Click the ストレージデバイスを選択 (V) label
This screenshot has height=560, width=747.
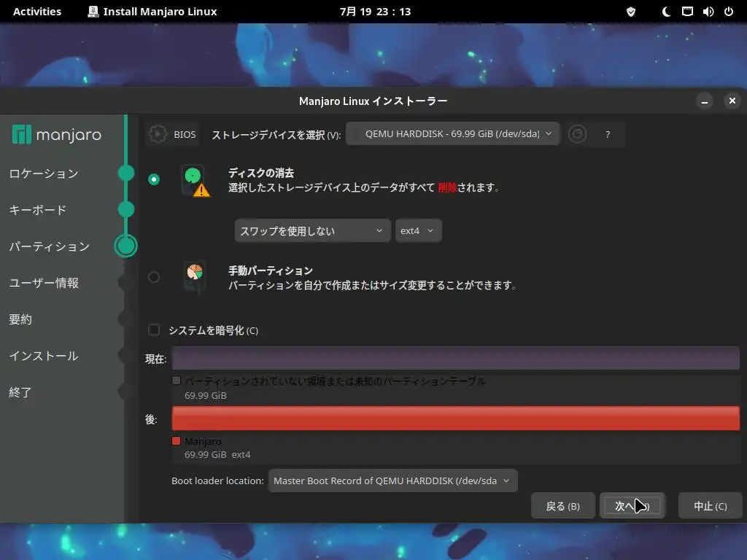[x=276, y=135]
